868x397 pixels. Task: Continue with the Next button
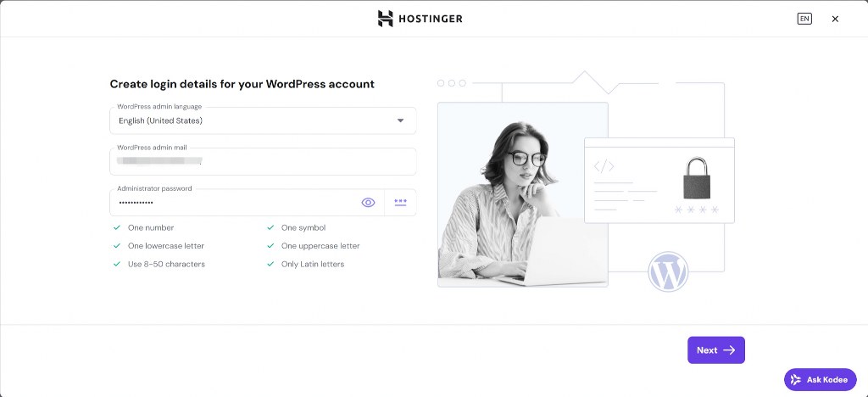(715, 350)
